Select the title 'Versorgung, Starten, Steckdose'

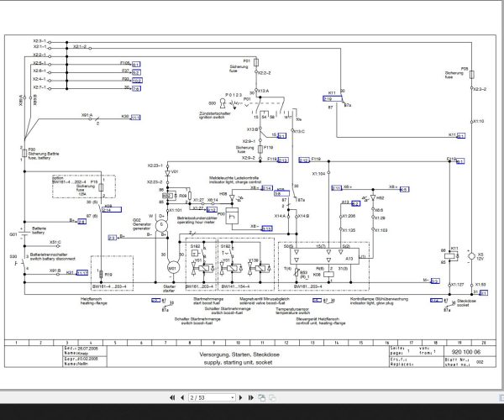click(239, 354)
